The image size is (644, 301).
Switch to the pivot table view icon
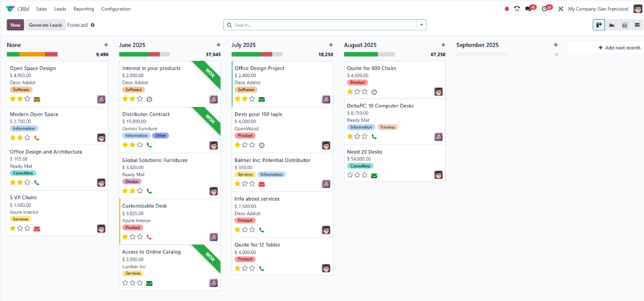coord(624,25)
